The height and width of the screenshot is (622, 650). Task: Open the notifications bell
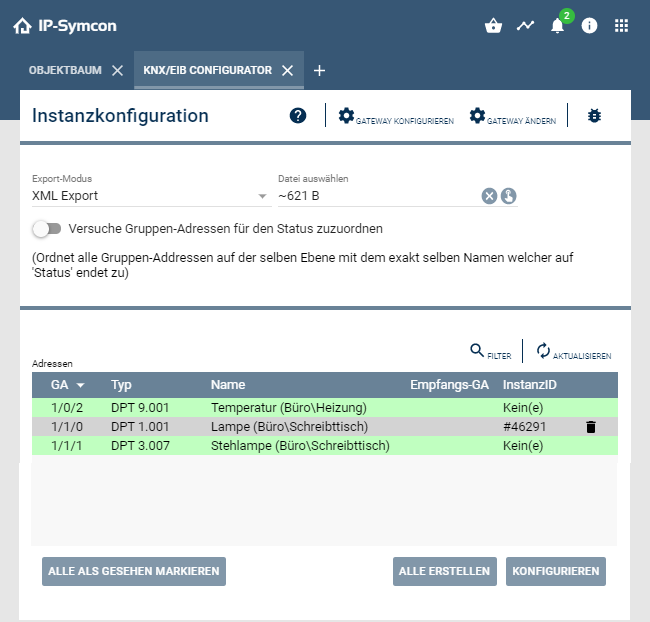[558, 26]
